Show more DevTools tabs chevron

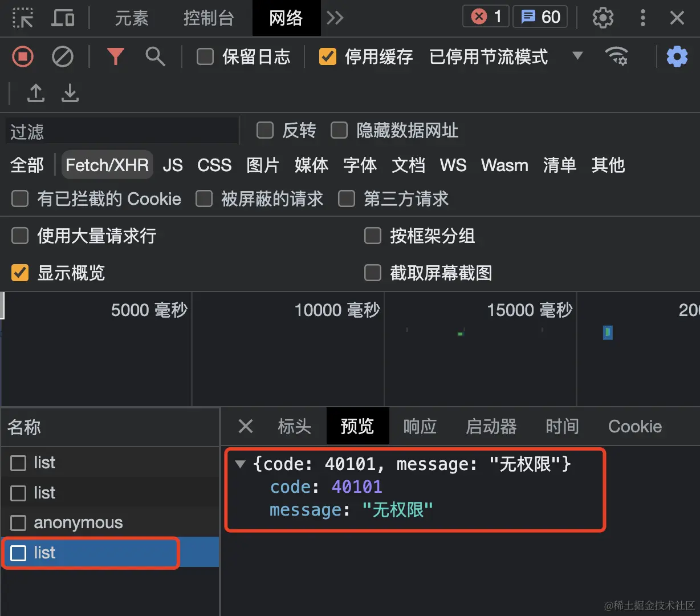click(x=335, y=18)
